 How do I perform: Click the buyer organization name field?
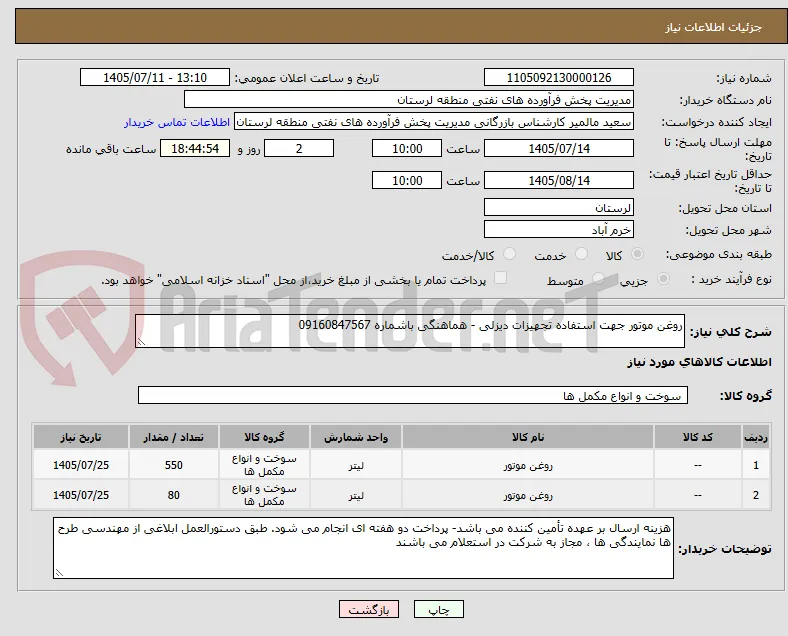[x=409, y=99]
